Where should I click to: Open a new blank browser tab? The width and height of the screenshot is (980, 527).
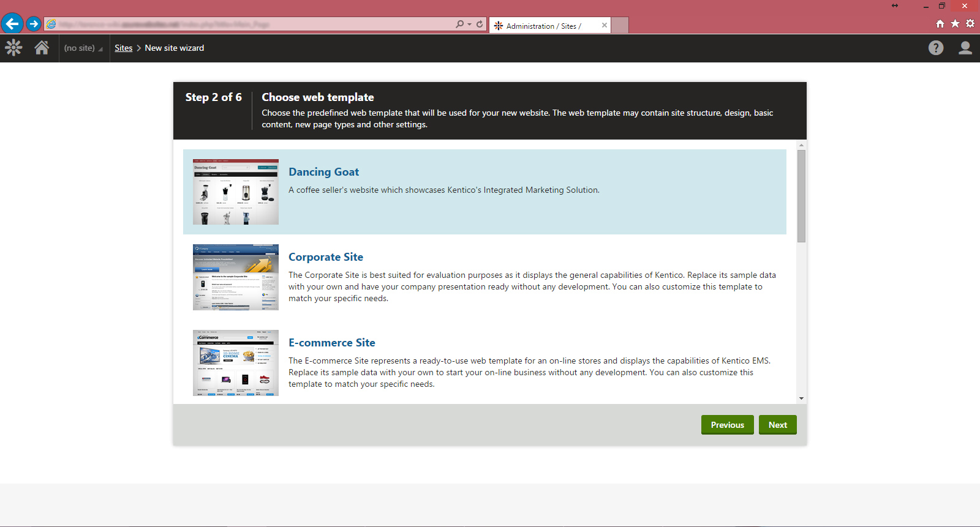click(620, 26)
